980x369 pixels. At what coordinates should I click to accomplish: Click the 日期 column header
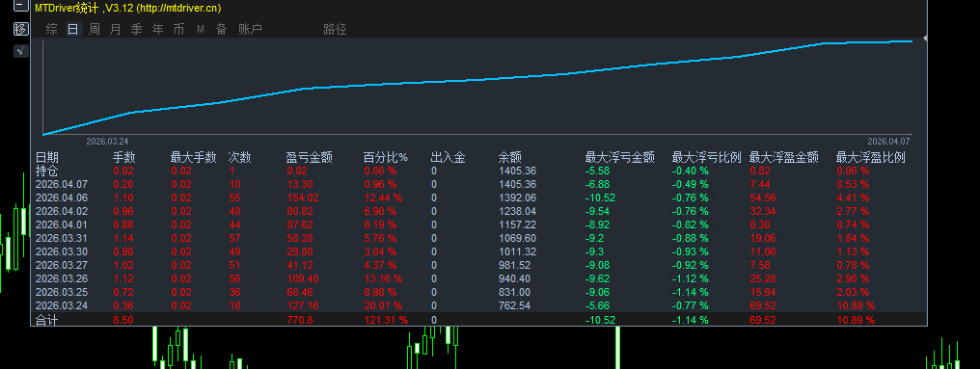point(47,157)
